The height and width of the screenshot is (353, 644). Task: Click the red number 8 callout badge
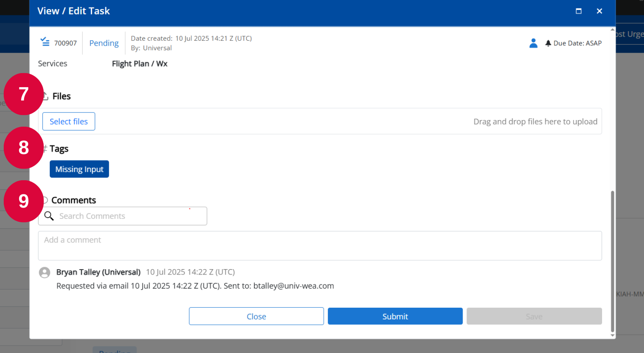click(24, 148)
